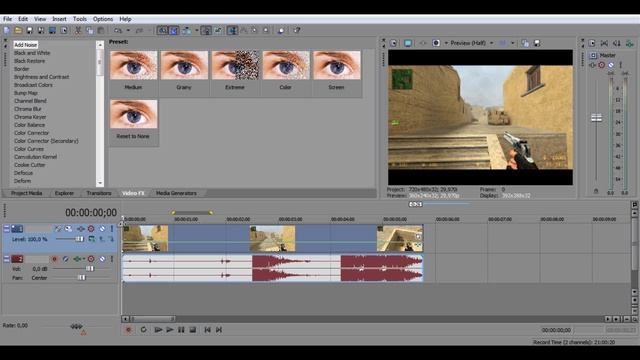Mute the Video track

tap(102, 229)
